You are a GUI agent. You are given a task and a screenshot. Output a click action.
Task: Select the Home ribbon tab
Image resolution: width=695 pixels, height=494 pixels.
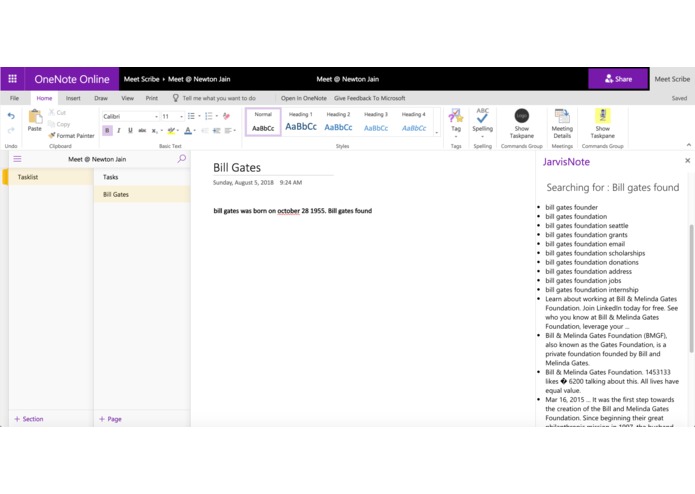tap(44, 98)
